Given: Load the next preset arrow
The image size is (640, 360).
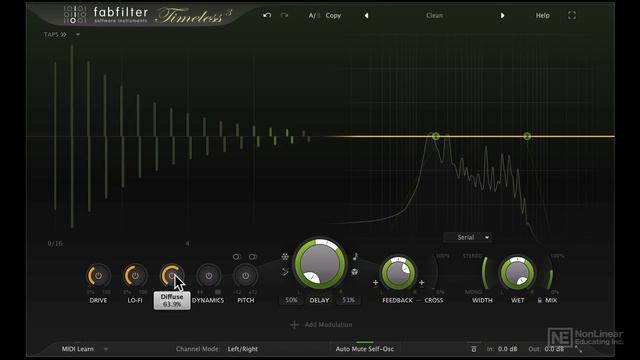Looking at the screenshot, I should (502, 16).
